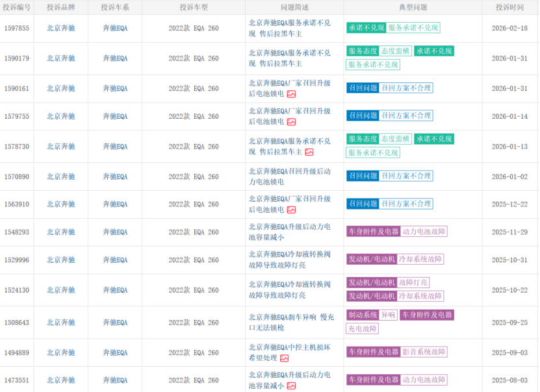Viewport: 540px width, 392px height.
Task: Open picture icon for complaint 1494889
Action: point(285,358)
